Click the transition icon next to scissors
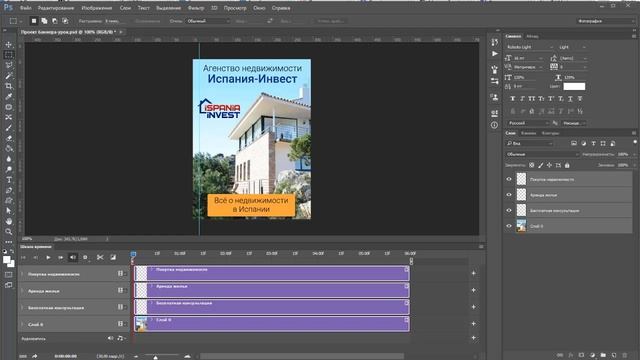Viewport: 640px width, 360px height. click(113, 257)
